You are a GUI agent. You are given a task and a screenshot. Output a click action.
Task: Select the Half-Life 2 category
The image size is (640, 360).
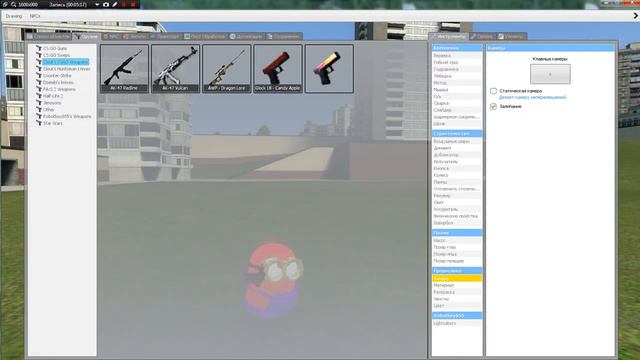pos(53,96)
